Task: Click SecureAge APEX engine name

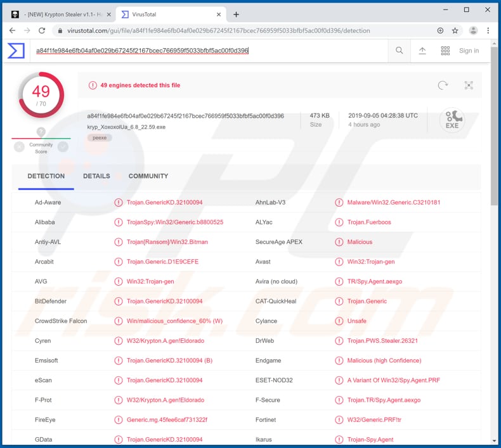Action: (278, 242)
